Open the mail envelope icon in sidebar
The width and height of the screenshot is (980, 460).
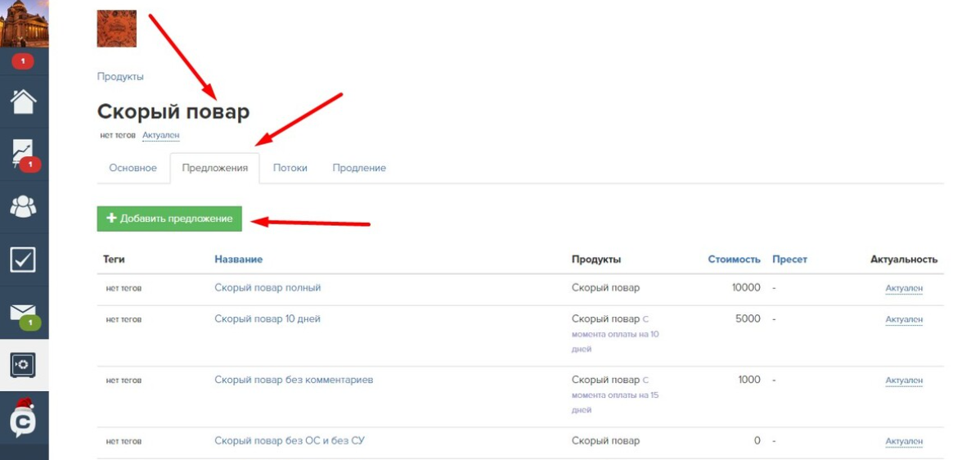(24, 313)
